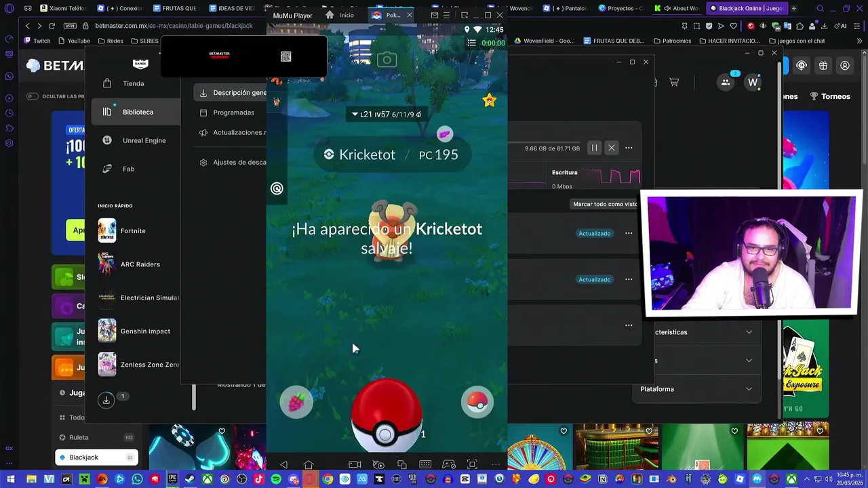
Task: Open the Redes bookmarks folder
Action: [111, 41]
